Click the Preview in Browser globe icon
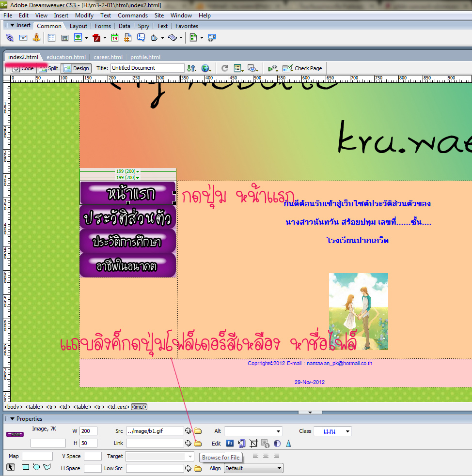Viewport: 472px width, 476px height. 206,68
